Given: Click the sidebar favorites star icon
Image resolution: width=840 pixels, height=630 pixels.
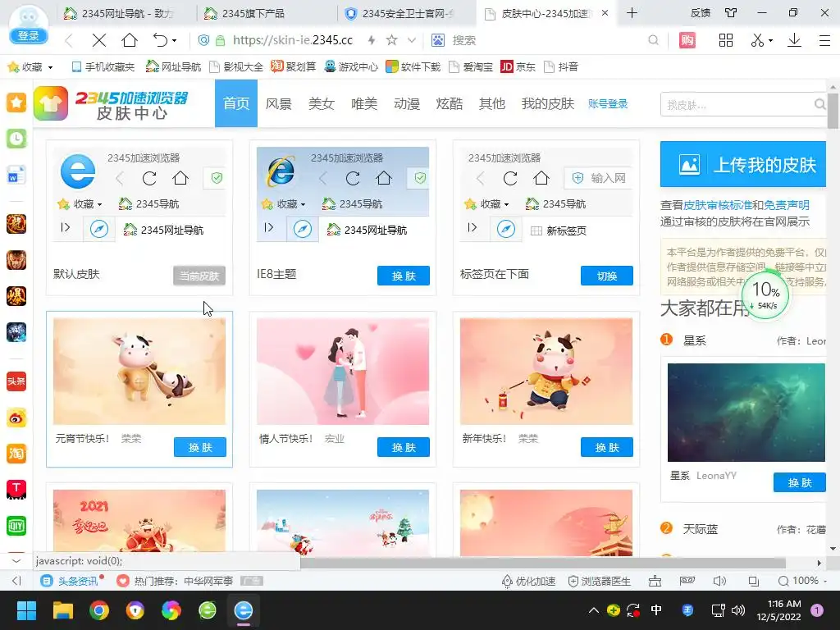Looking at the screenshot, I should (x=16, y=102).
